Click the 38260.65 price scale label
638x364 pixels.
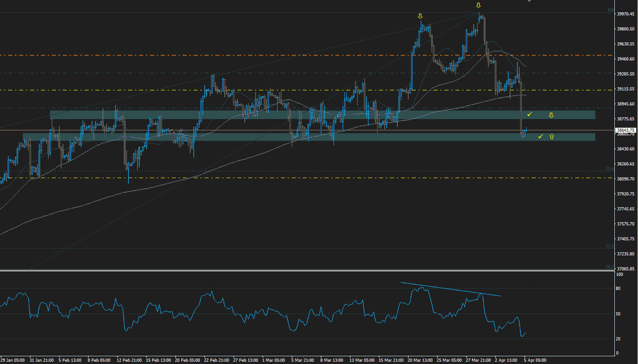tap(625, 164)
